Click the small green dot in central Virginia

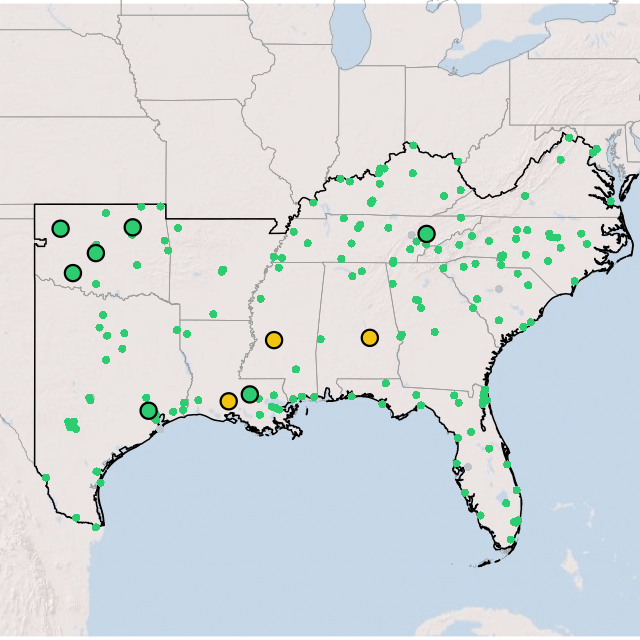[525, 196]
